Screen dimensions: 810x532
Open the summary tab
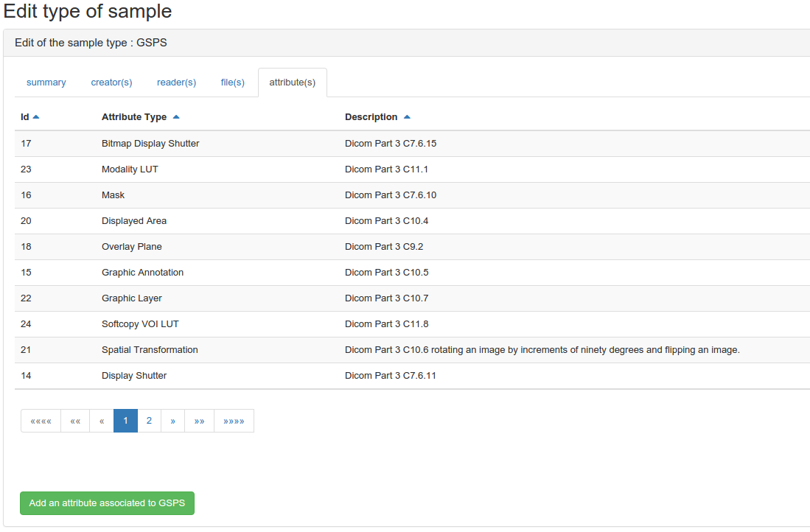pos(46,83)
